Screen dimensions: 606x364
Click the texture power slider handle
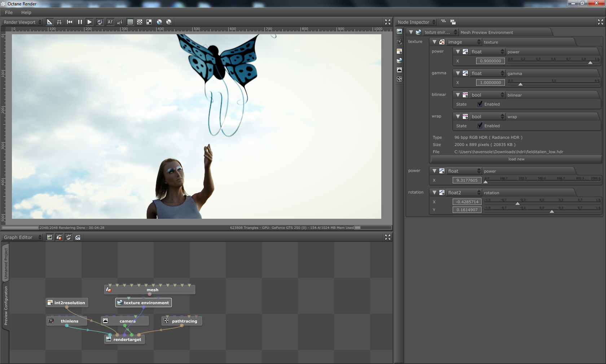[x=590, y=63]
